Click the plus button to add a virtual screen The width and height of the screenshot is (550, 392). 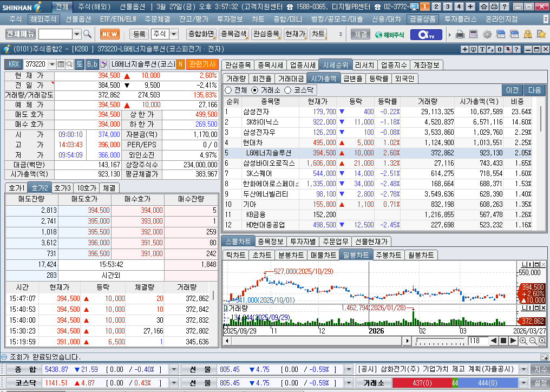pyautogui.click(x=470, y=6)
